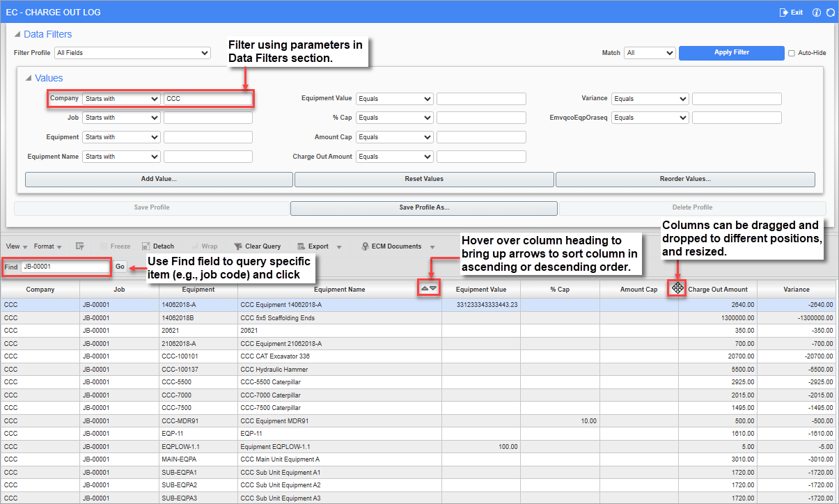The width and height of the screenshot is (839, 504).
Task: Click the Save Profile button
Action: pos(152,207)
